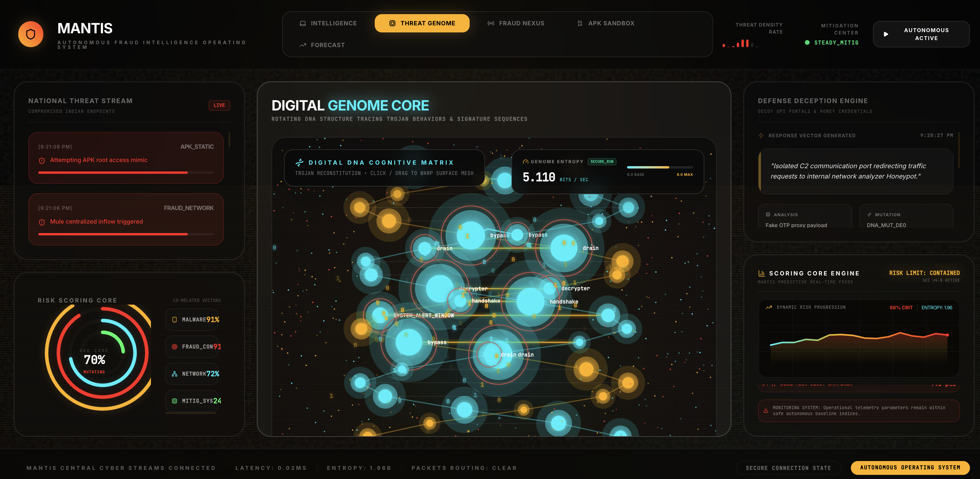
Task: Toggle the Autonomous Active button
Action: pos(921,34)
